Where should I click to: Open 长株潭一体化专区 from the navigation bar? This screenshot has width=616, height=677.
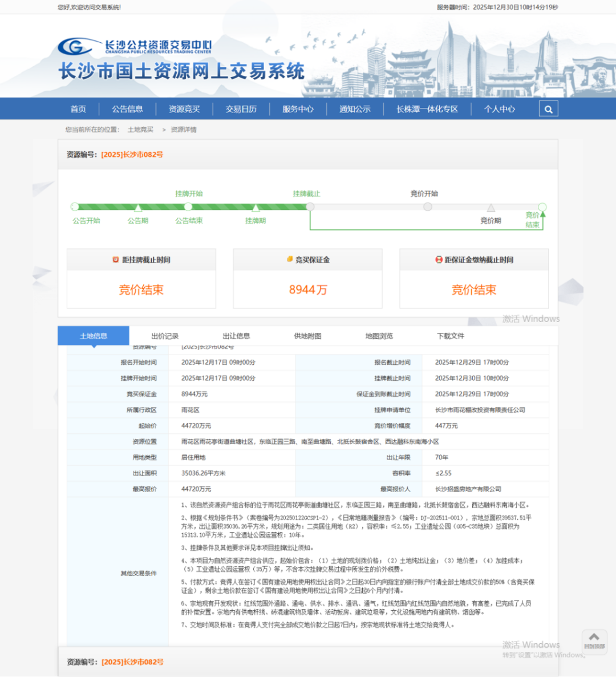click(x=427, y=109)
